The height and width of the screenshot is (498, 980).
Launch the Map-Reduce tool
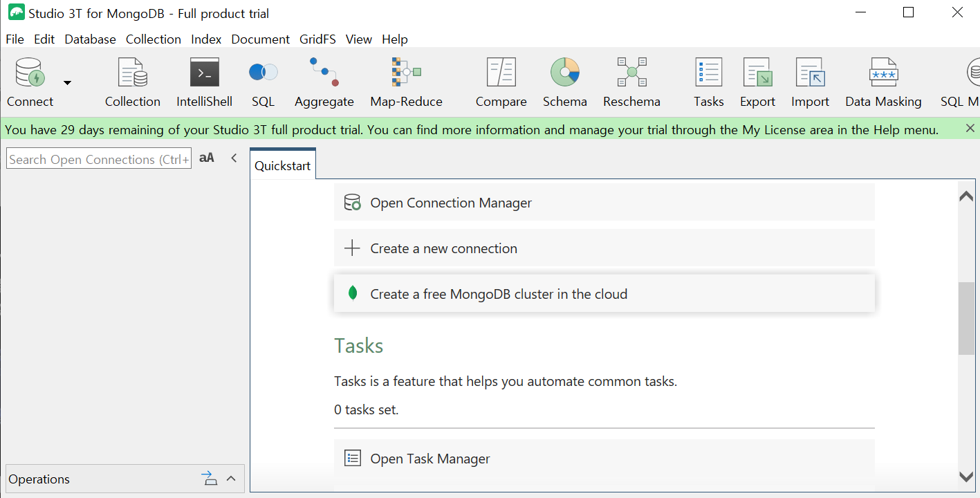(x=406, y=82)
